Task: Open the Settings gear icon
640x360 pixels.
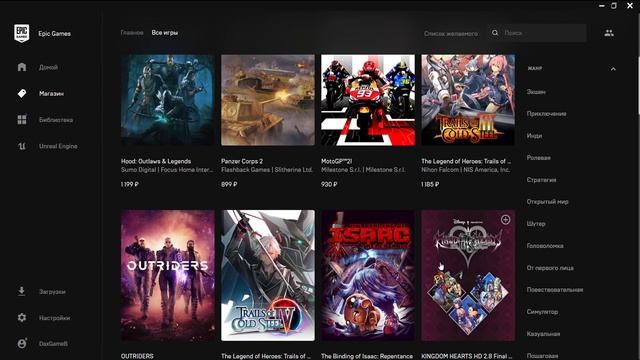Action: 22,318
